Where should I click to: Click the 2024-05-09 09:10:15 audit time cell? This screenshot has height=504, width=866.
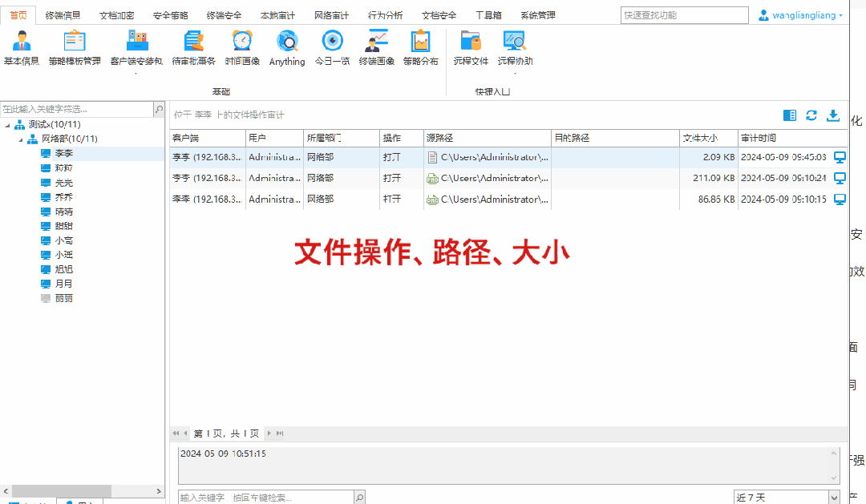[x=783, y=200]
